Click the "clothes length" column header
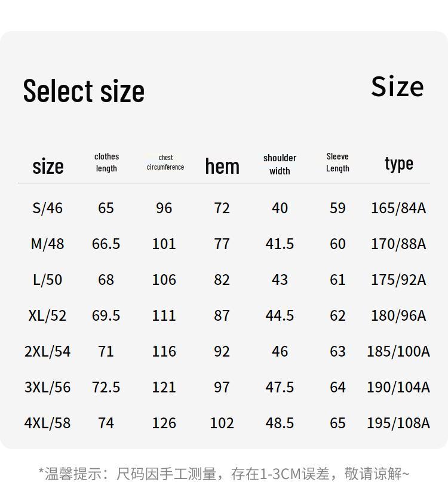The image size is (448, 482). [106, 162]
